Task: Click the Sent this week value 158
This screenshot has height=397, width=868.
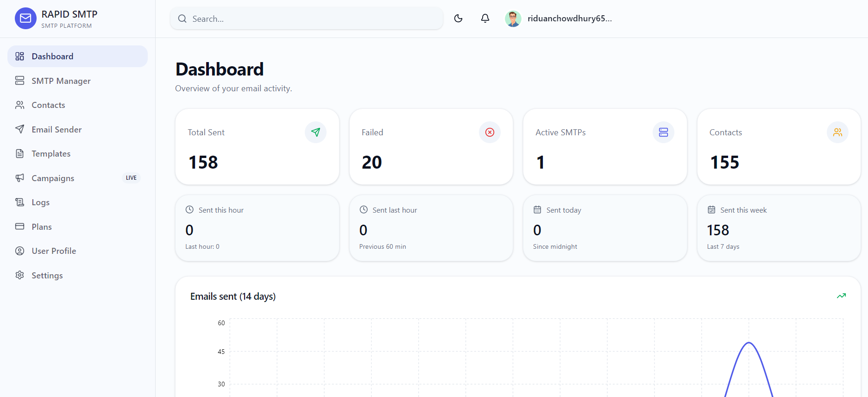Action: click(x=718, y=230)
